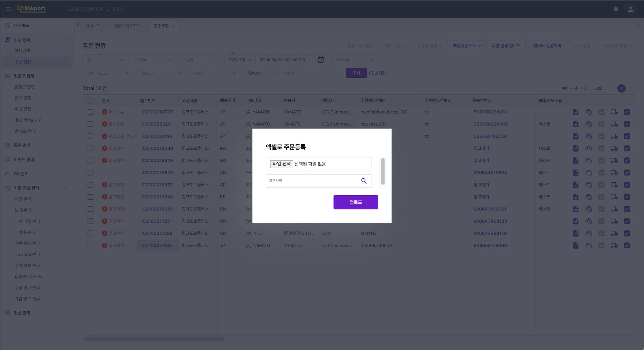Select checkbox for order IC2100017228
The height and width of the screenshot is (350, 644).
click(91, 233)
